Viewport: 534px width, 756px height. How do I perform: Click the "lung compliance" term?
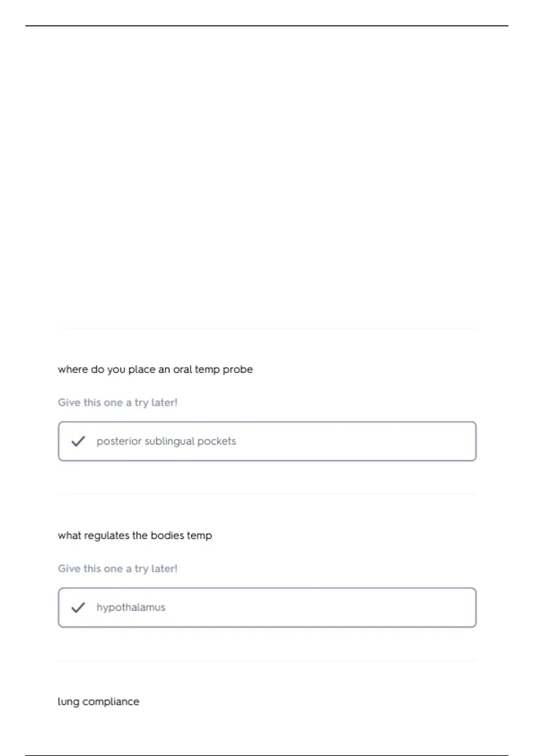(98, 702)
